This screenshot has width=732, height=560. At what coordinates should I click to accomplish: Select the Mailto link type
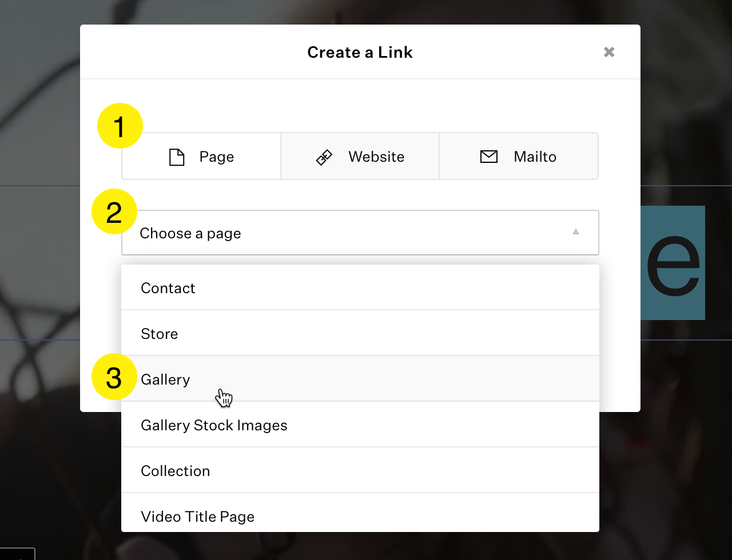(x=518, y=157)
